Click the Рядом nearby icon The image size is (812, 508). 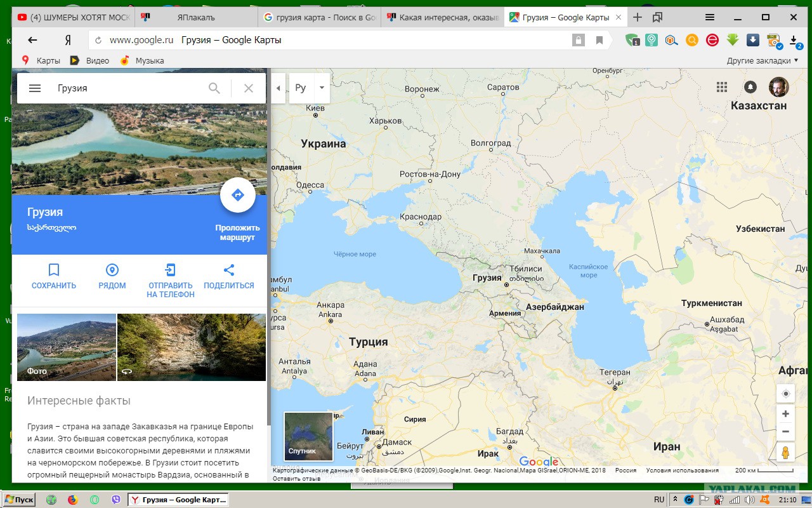point(112,271)
